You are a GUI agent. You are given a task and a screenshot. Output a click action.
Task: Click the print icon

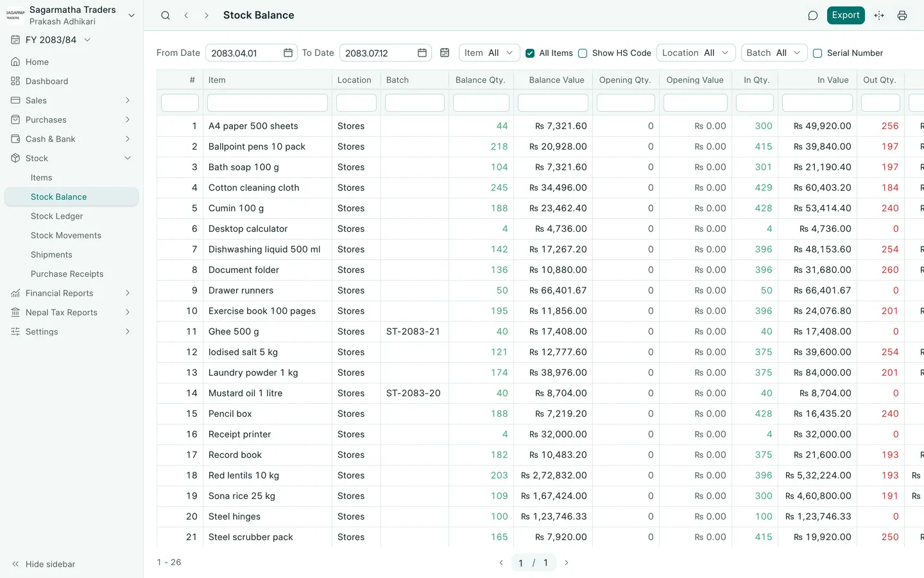[902, 15]
